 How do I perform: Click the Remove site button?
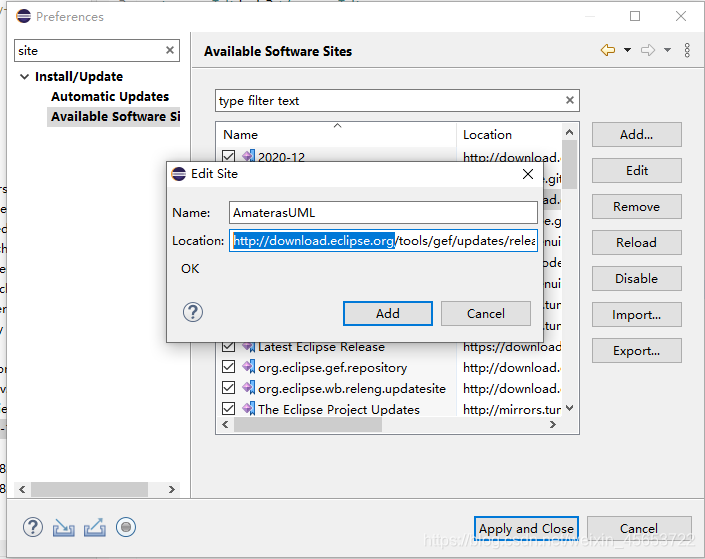click(x=637, y=206)
